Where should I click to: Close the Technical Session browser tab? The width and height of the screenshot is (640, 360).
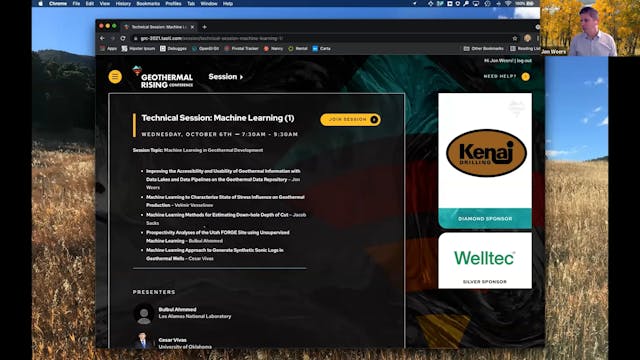tap(192, 27)
